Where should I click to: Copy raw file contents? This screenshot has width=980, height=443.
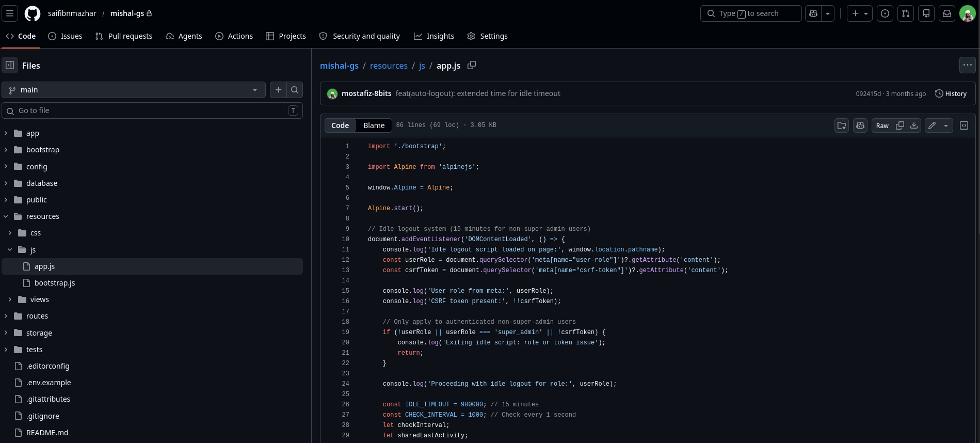coord(900,125)
